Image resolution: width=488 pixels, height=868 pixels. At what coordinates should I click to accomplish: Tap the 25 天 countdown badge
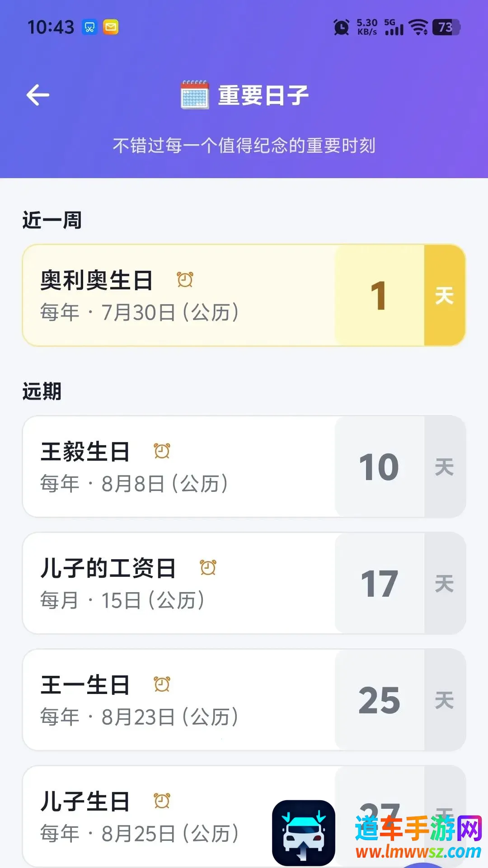tap(400, 700)
